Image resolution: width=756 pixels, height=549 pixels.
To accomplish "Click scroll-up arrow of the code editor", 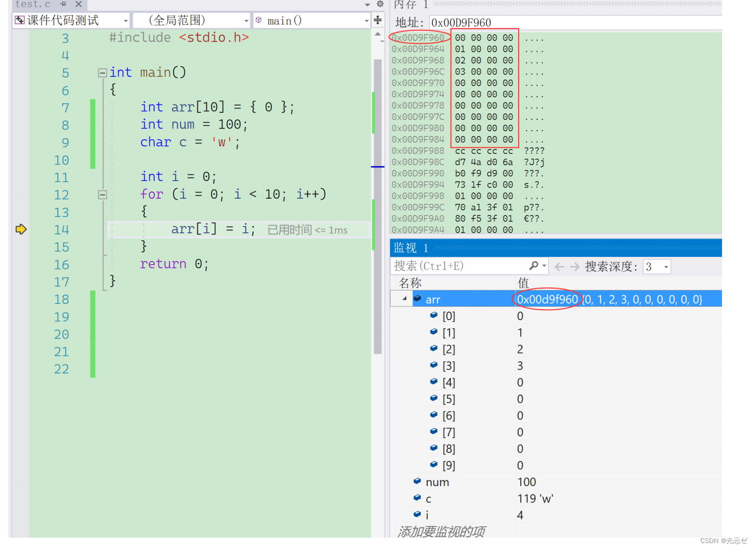I will [378, 34].
